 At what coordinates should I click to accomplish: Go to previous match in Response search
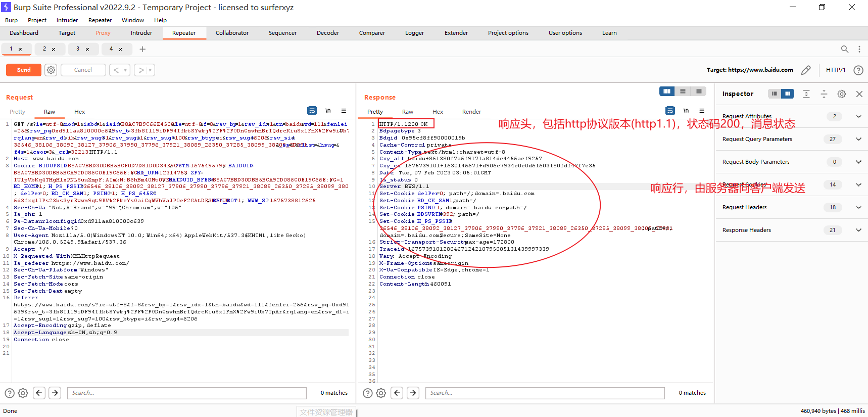[397, 393]
